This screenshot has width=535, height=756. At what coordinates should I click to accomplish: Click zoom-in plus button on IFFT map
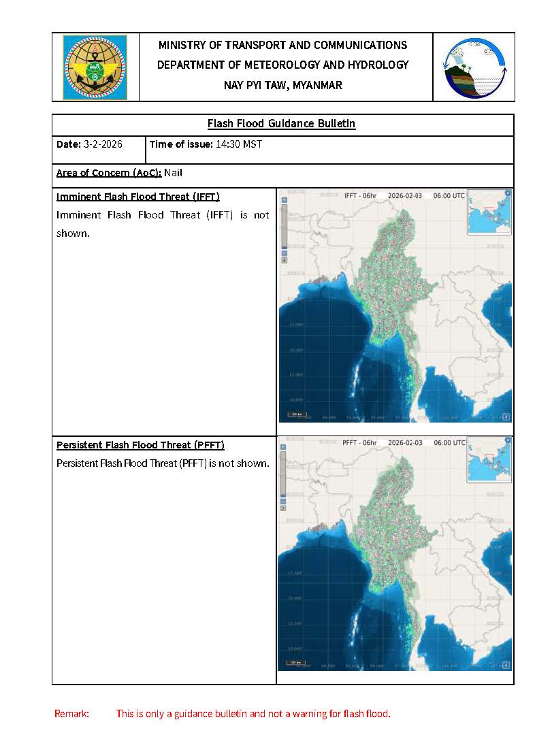tap(285, 200)
